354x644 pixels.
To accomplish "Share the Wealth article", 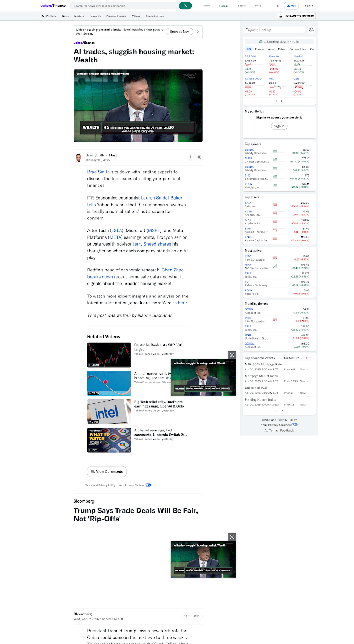I will coord(190,157).
